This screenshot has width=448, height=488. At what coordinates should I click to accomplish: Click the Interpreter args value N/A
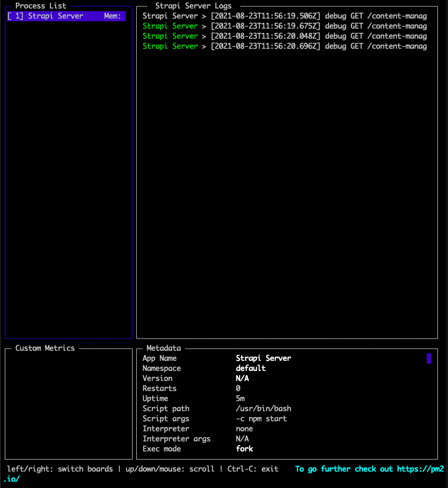pos(242,439)
